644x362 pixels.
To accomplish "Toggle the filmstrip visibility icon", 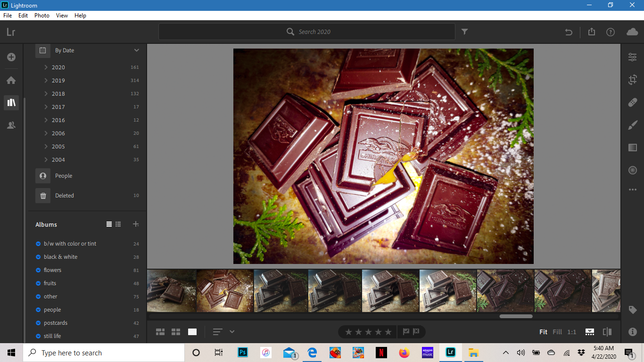I will (x=590, y=332).
